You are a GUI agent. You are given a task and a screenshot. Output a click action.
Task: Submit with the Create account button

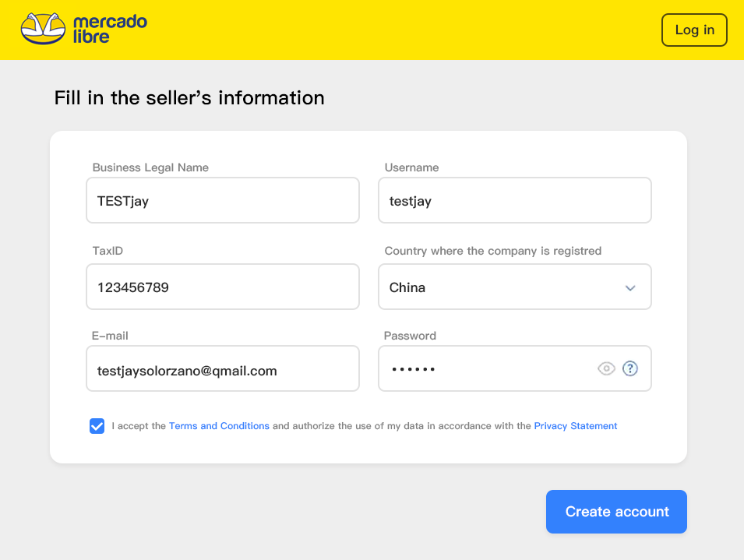pos(616,512)
